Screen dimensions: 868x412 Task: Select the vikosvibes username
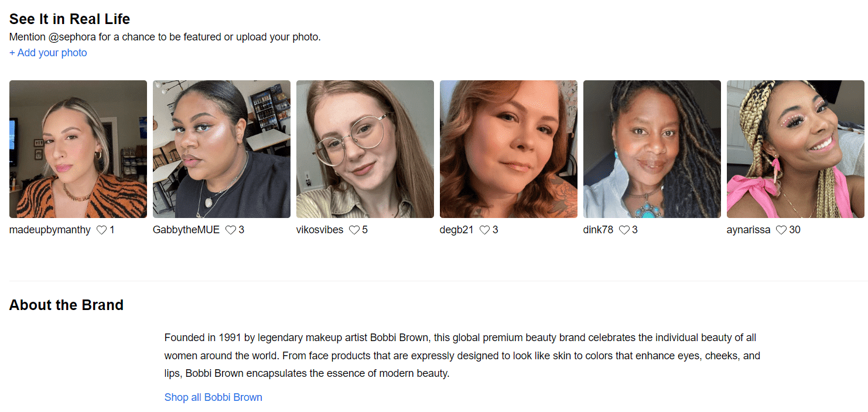[320, 230]
